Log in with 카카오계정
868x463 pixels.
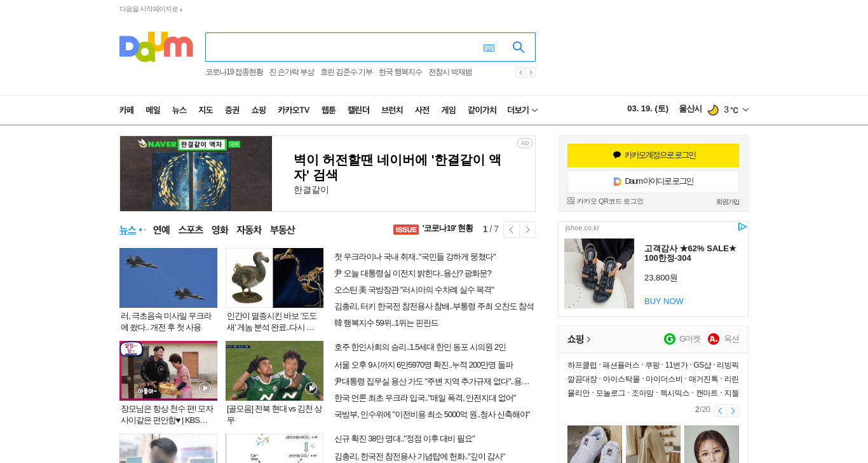(x=653, y=155)
